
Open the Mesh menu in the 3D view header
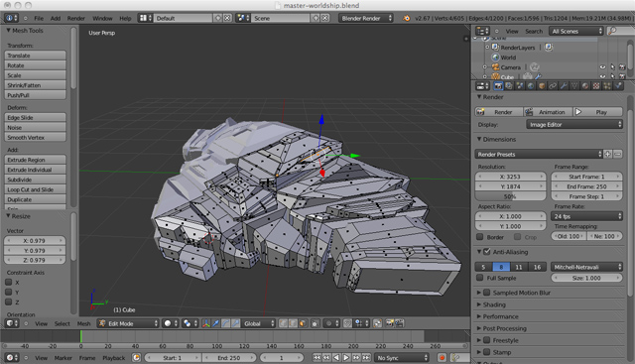83,323
